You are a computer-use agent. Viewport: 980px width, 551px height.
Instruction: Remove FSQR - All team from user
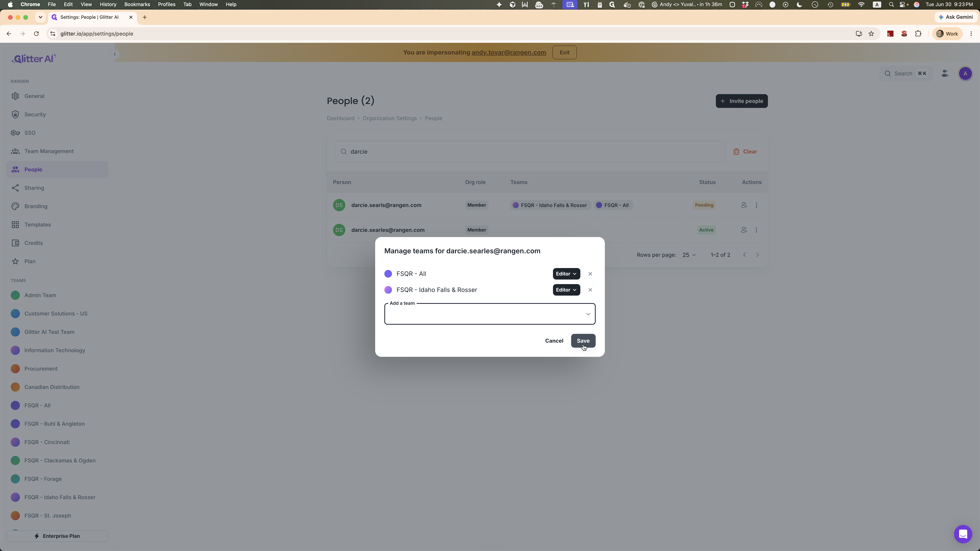coord(590,274)
